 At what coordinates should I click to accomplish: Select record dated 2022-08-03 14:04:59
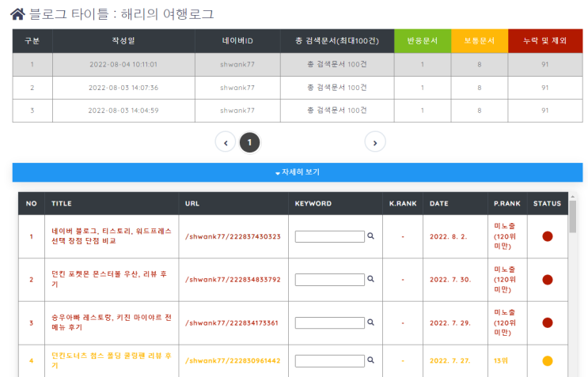pos(298,111)
